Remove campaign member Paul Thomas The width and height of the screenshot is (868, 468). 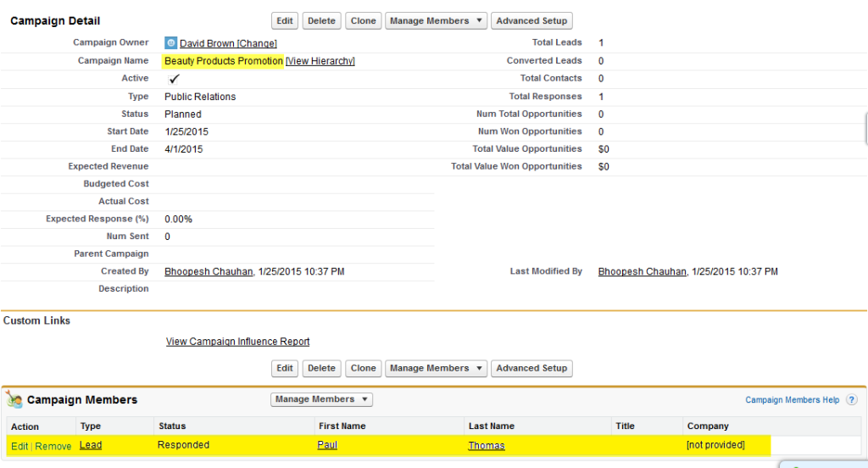coord(53,446)
